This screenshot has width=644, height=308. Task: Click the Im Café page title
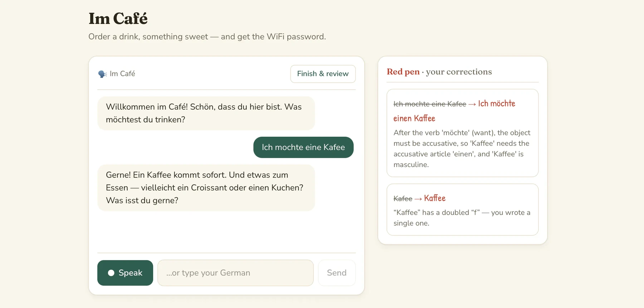click(118, 19)
